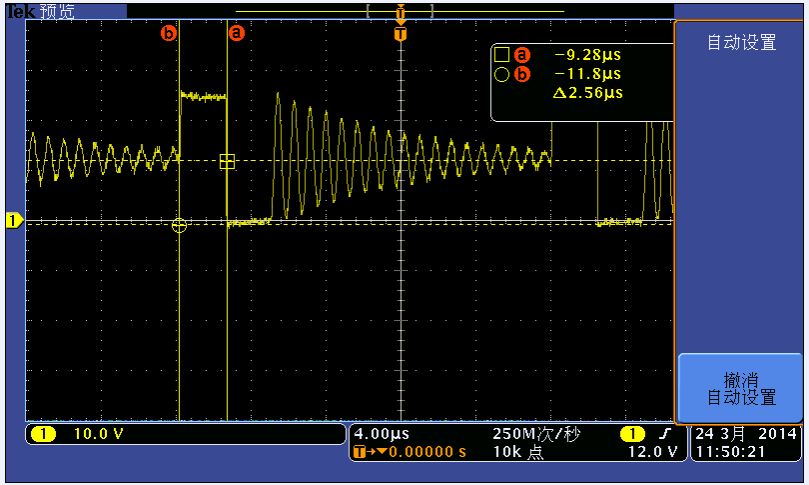
Task: Click the 10.0 V vertical scale readout
Action: click(99, 434)
